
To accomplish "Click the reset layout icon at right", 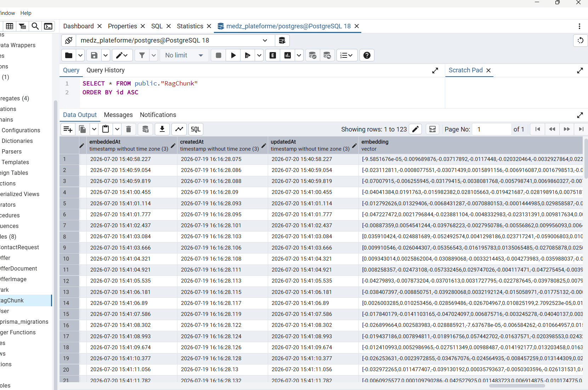I will (580, 40).
